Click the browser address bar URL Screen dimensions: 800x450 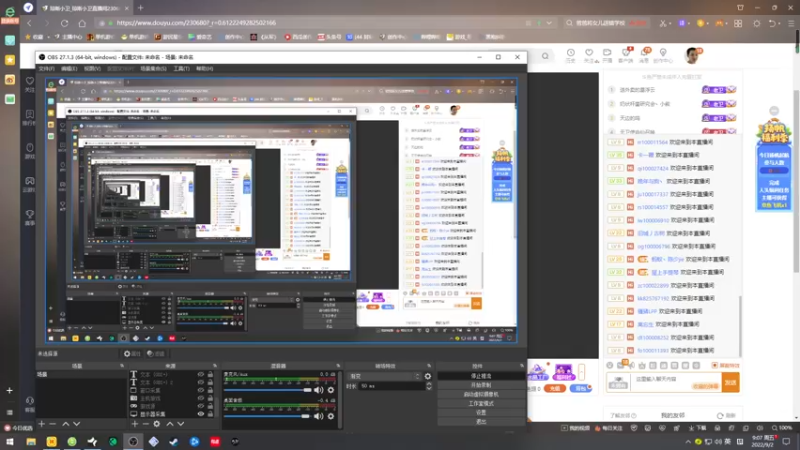pos(196,23)
